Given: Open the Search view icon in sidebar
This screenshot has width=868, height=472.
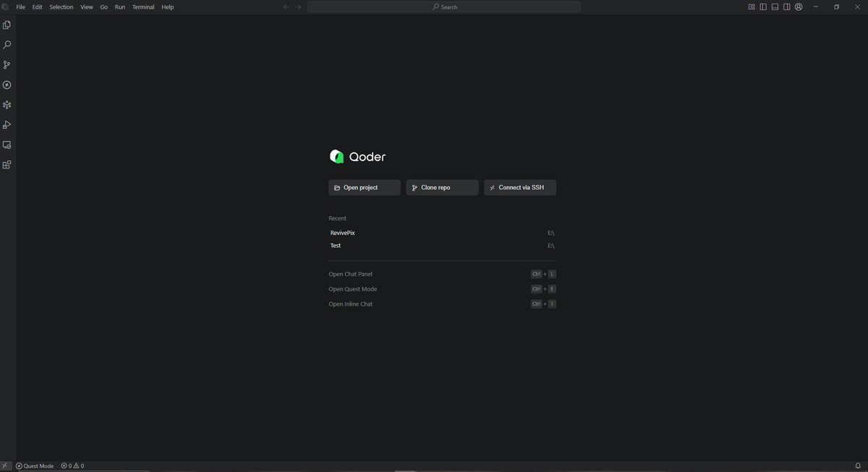Looking at the screenshot, I should (7, 45).
